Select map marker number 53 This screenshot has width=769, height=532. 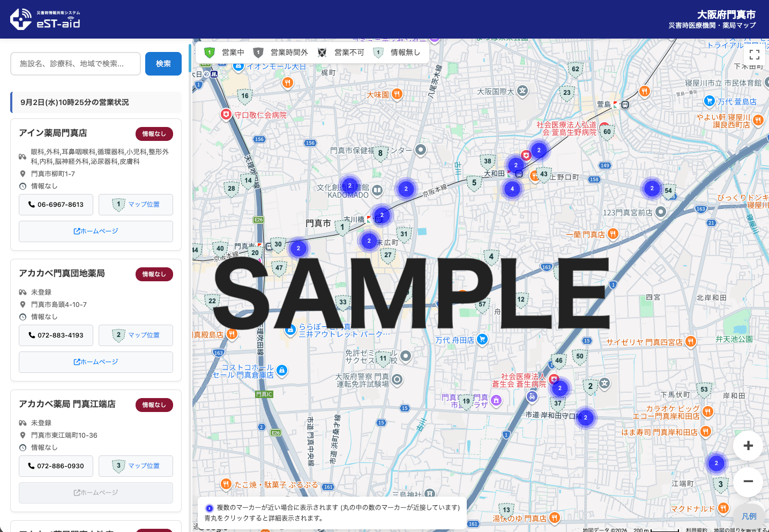click(x=704, y=391)
